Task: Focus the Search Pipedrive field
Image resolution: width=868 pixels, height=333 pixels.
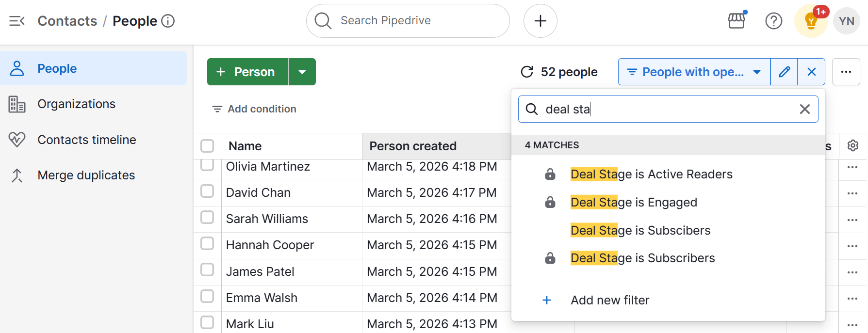Action: point(408,21)
